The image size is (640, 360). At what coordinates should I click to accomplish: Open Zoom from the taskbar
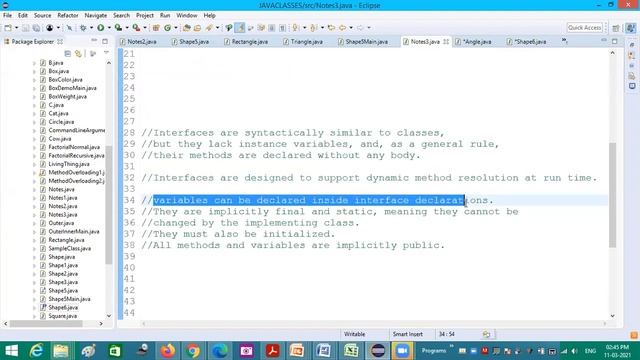pyautogui.click(x=402, y=351)
